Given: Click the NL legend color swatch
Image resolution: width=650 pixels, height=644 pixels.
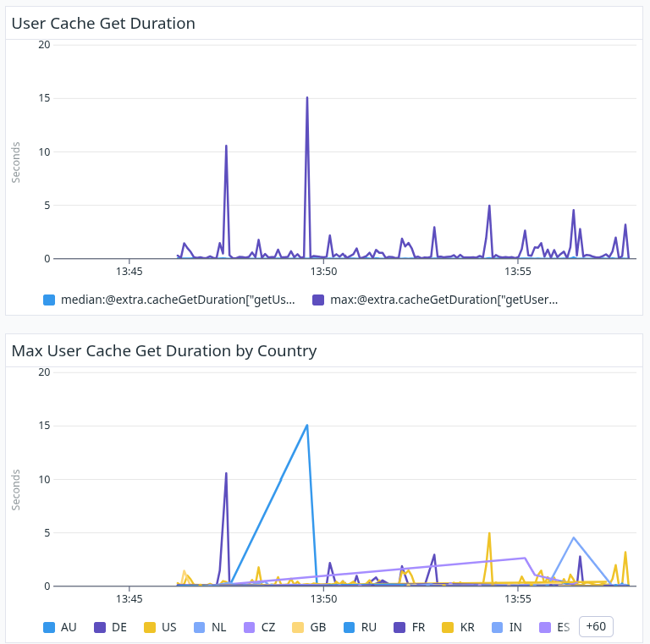Looking at the screenshot, I should click(x=200, y=627).
